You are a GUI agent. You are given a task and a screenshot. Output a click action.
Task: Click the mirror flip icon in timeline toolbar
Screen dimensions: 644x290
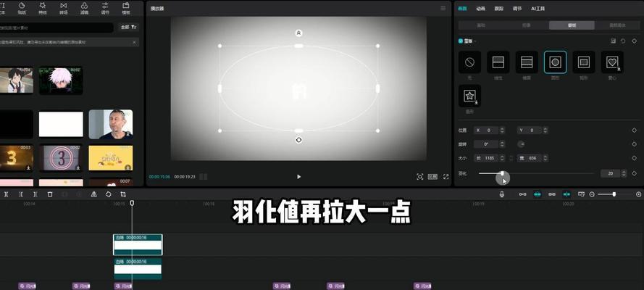click(93, 194)
